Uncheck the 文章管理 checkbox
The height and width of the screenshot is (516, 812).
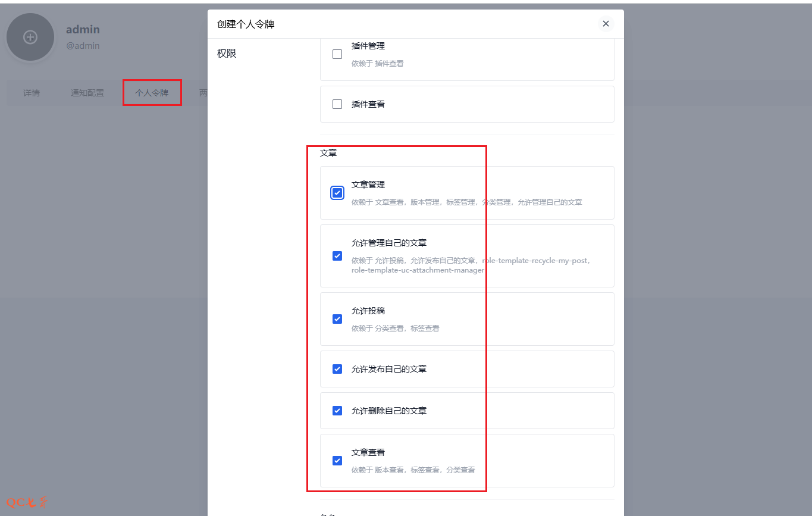(337, 193)
